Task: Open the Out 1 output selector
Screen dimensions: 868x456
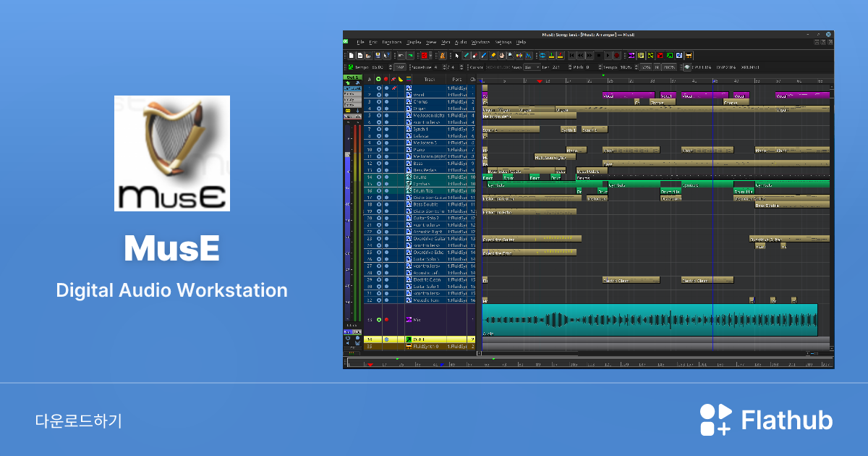Action: click(x=352, y=76)
